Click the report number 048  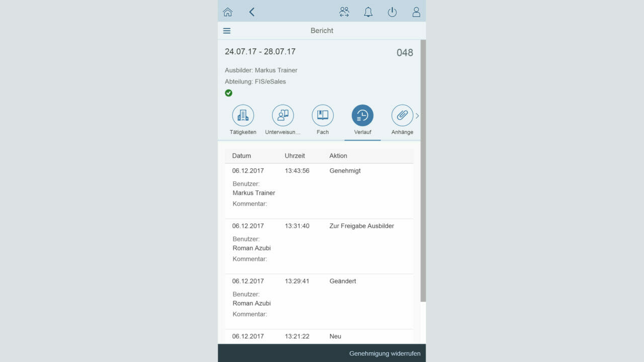point(405,53)
